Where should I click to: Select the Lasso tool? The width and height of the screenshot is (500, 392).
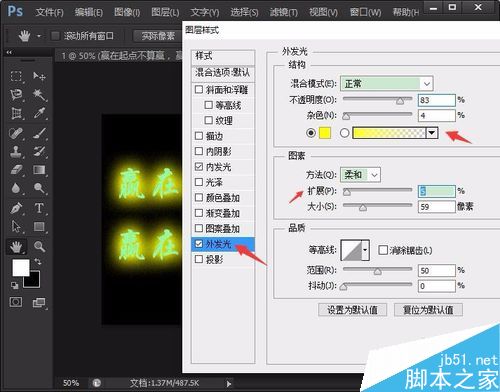point(16,95)
